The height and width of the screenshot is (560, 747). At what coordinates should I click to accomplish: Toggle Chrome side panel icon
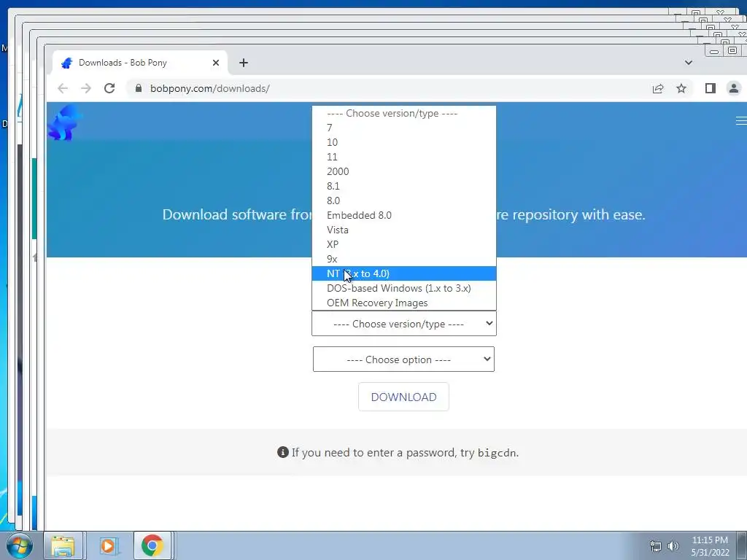[x=711, y=88]
